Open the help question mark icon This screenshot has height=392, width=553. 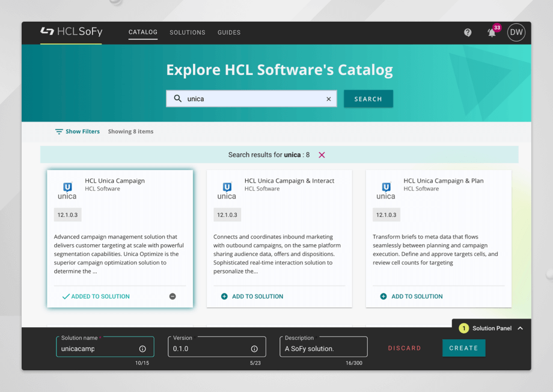pyautogui.click(x=468, y=32)
